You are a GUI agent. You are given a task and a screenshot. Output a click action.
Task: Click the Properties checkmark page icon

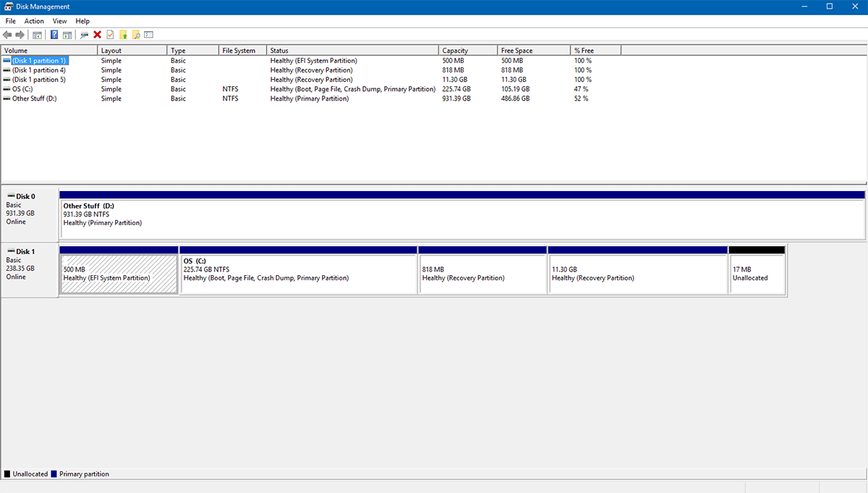click(x=110, y=35)
